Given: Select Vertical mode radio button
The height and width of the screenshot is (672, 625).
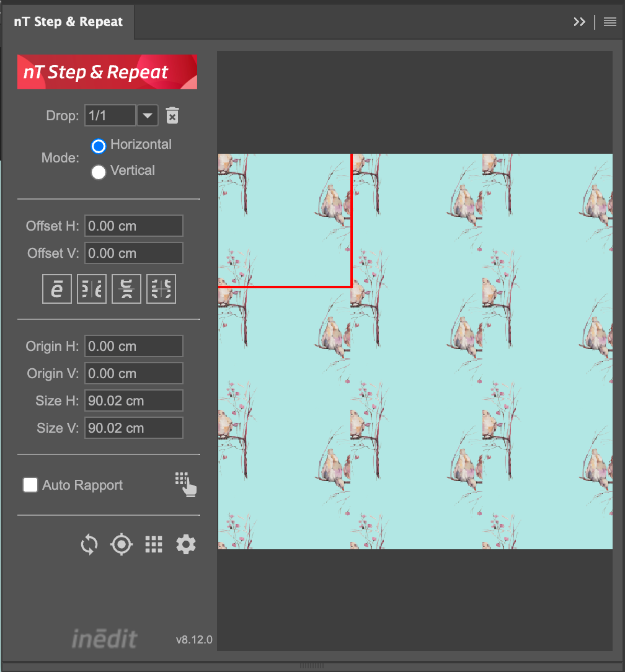Looking at the screenshot, I should click(x=98, y=172).
